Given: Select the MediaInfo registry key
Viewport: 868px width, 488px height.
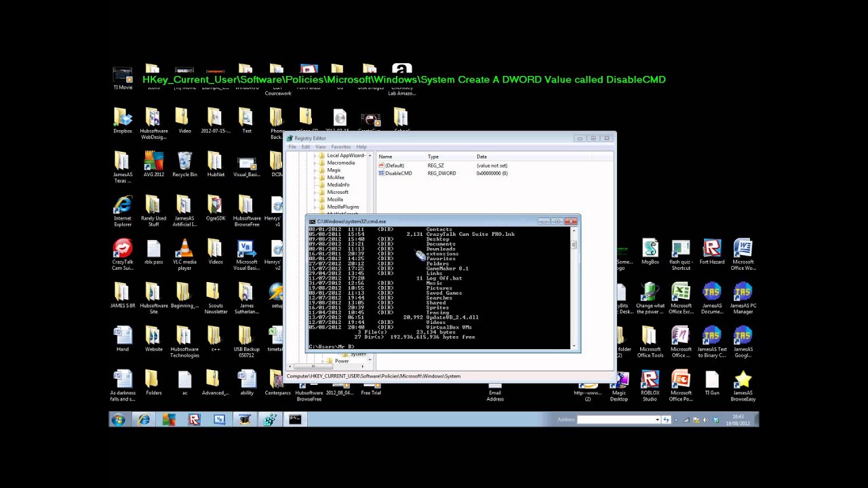Looking at the screenshot, I should tap(338, 184).
